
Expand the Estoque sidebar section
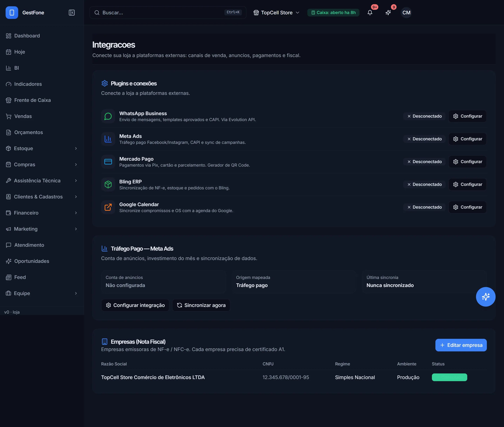pyautogui.click(x=42, y=148)
